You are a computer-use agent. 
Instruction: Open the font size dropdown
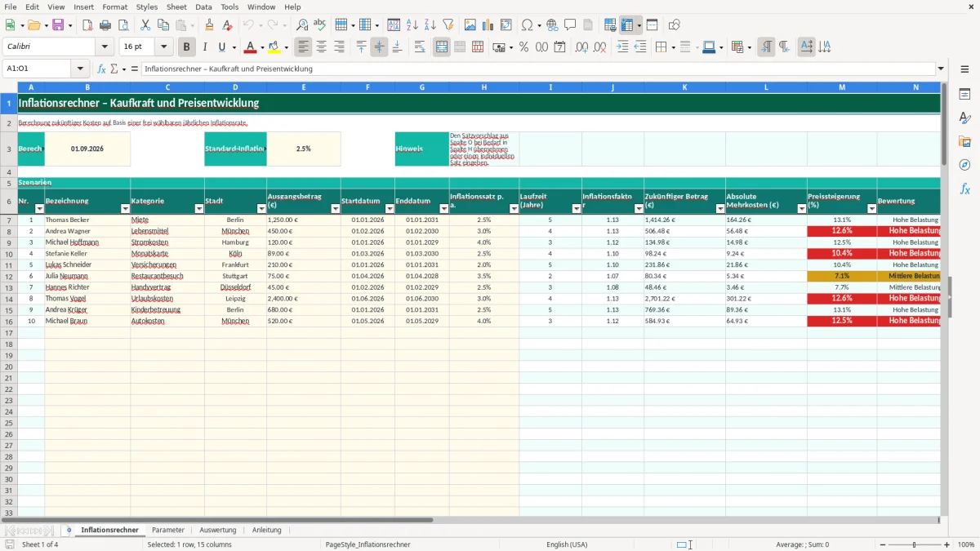(x=164, y=47)
